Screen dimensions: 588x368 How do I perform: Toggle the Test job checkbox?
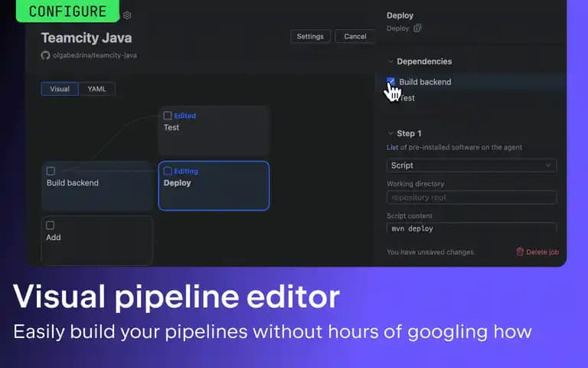pos(168,116)
